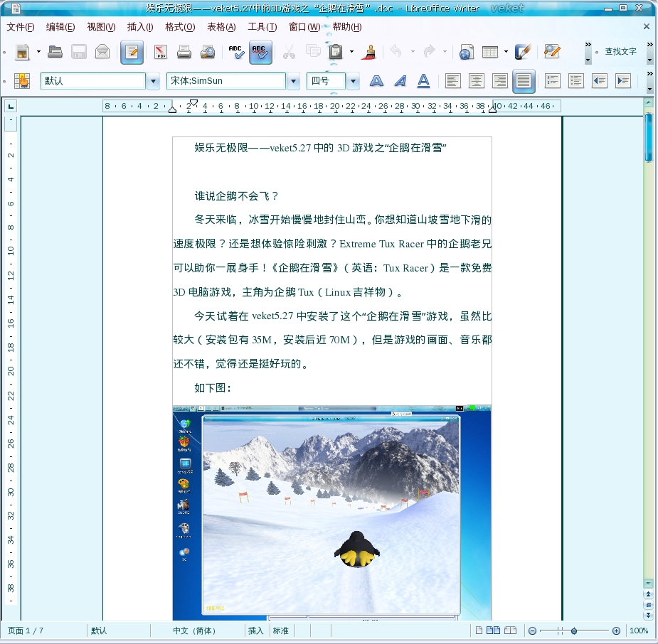The width and height of the screenshot is (658, 644).
Task: Click the Paste clipboard icon
Action: [336, 52]
